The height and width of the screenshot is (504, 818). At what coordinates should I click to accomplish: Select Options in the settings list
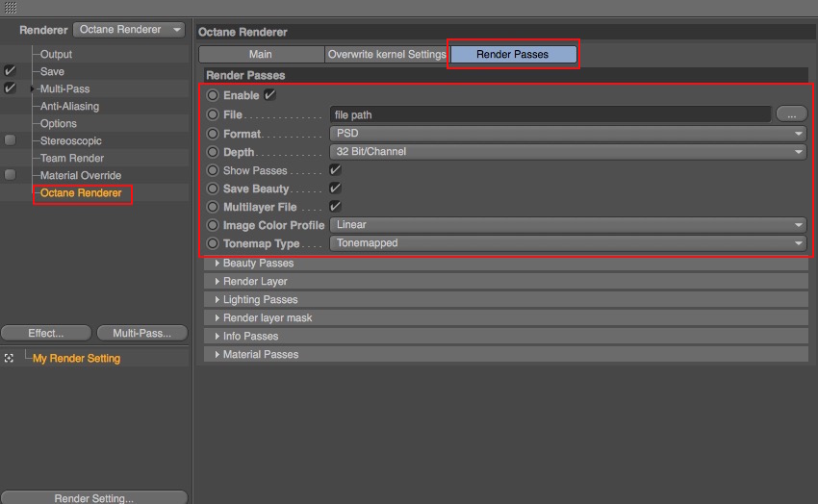pos(59,123)
